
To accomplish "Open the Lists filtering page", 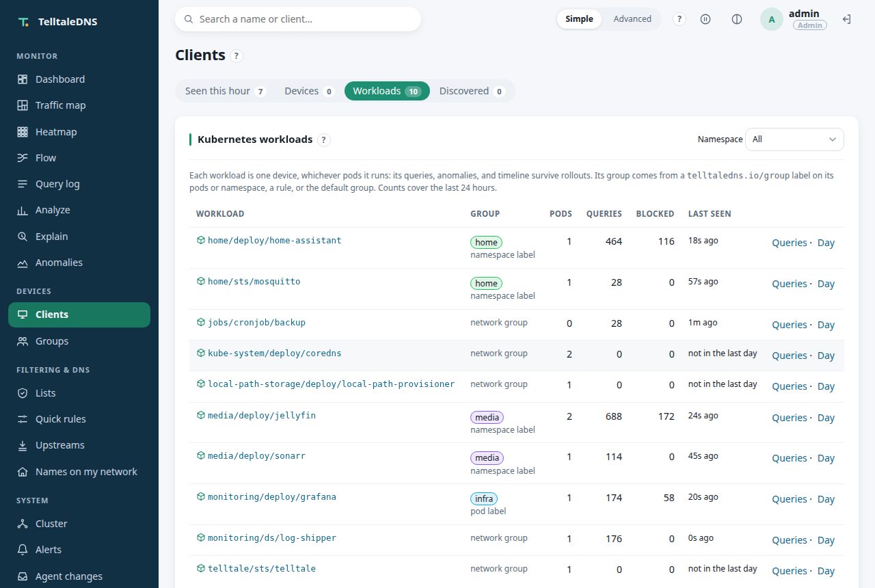I will click(x=79, y=393).
